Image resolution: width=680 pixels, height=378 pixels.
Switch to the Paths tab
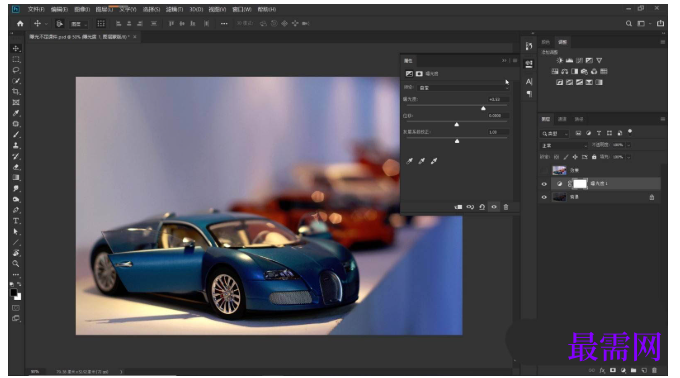pyautogui.click(x=579, y=119)
